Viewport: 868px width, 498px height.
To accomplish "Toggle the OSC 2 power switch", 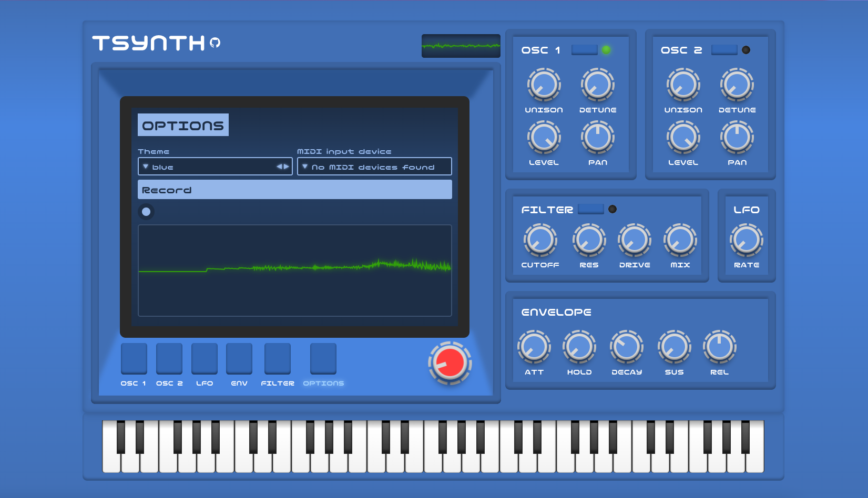I will 724,50.
